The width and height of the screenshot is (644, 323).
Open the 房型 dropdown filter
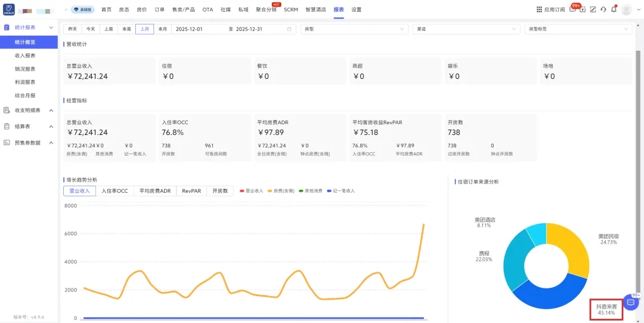coord(354,29)
